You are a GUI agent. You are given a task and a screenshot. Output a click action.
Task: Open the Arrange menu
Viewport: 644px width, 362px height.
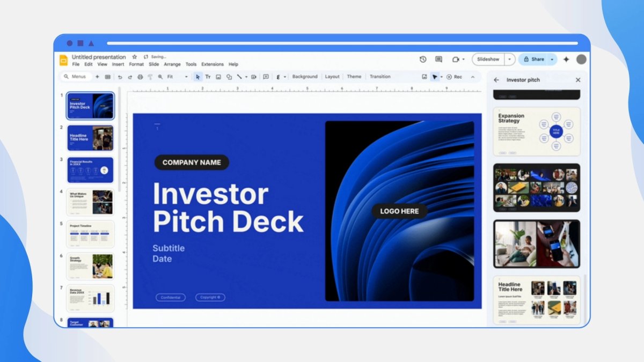[x=172, y=64]
